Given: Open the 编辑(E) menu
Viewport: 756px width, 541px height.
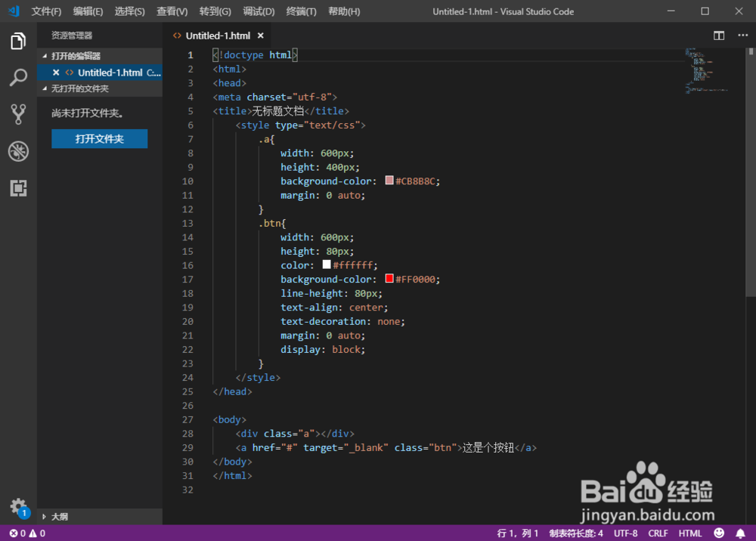Looking at the screenshot, I should [x=88, y=11].
